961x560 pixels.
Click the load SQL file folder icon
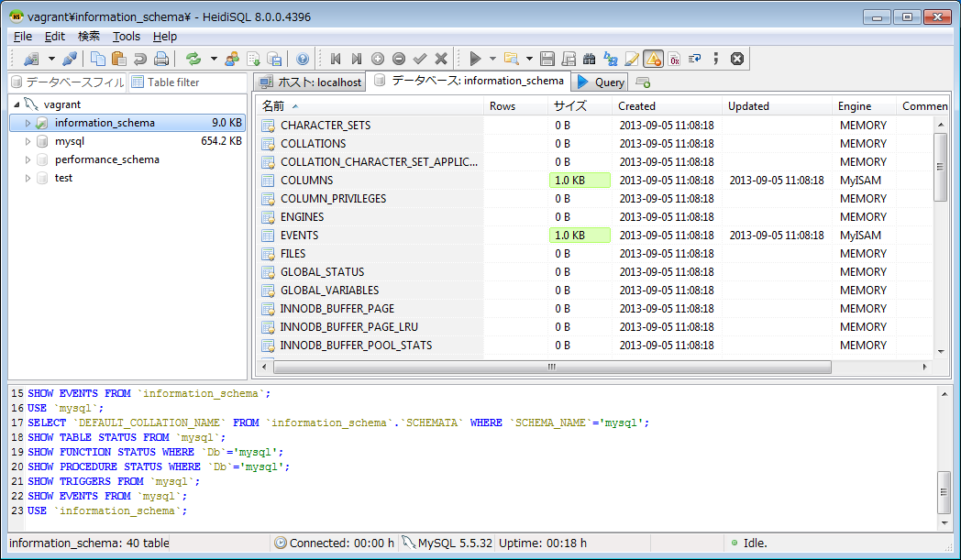[x=511, y=59]
